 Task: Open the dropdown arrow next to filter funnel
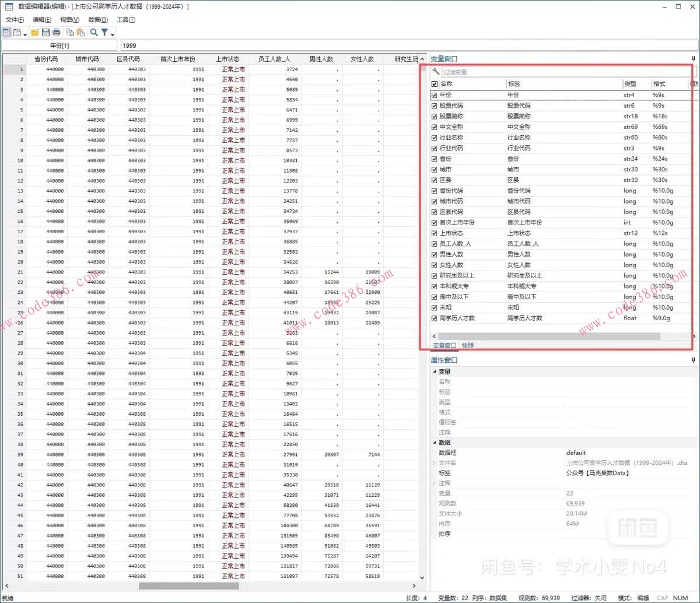[112, 34]
